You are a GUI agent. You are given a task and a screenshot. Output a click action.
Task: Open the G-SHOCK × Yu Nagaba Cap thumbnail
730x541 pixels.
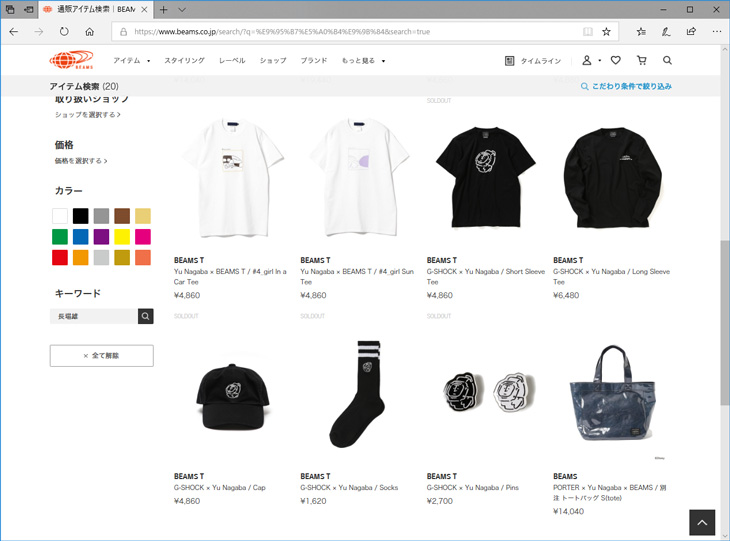[x=233, y=397]
